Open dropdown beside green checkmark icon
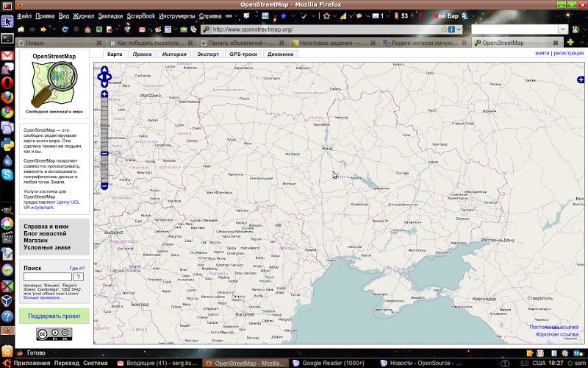 pos(314,15)
